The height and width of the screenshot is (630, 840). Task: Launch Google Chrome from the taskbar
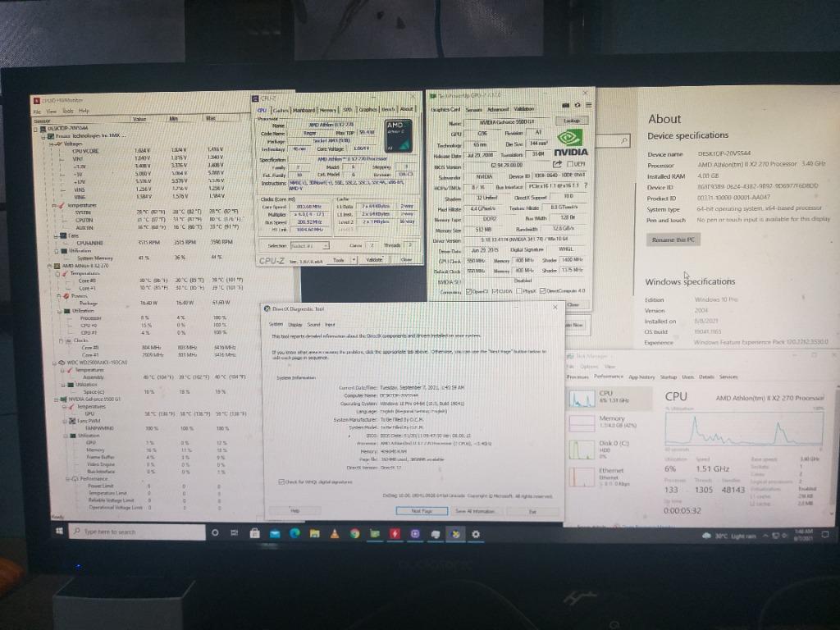click(354, 533)
